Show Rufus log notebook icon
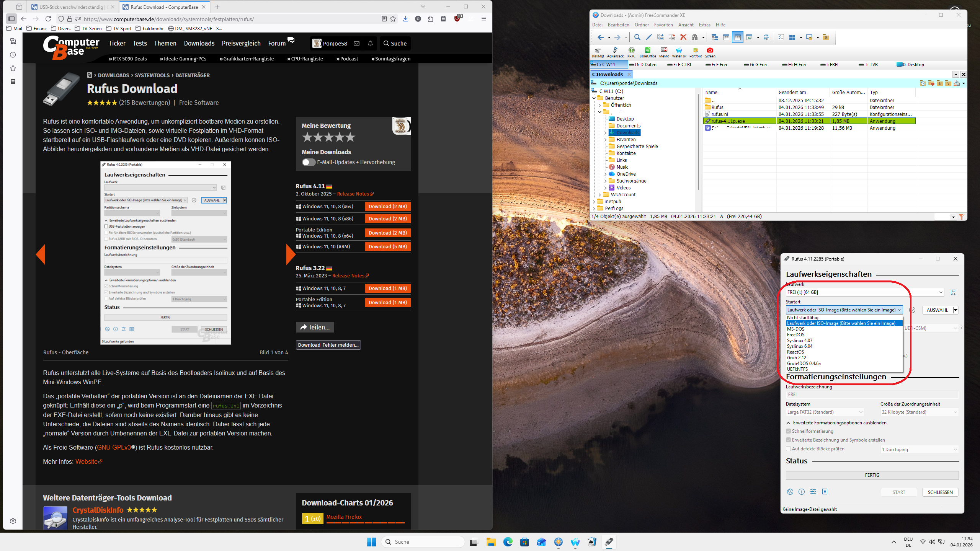The height and width of the screenshot is (551, 980). click(825, 492)
